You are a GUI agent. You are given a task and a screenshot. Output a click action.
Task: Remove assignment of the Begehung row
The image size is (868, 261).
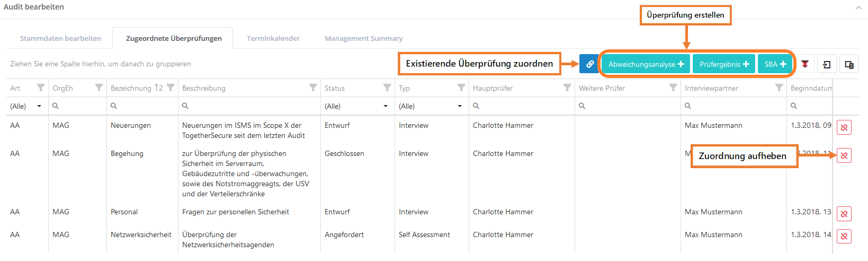(x=844, y=155)
